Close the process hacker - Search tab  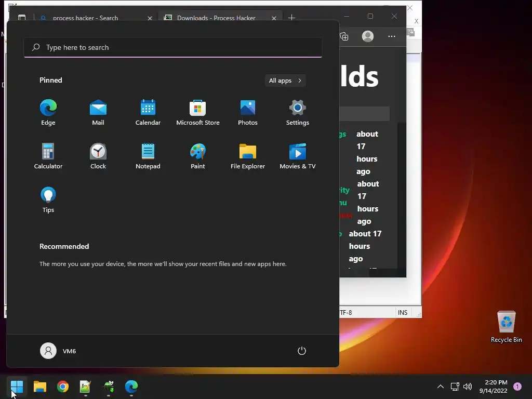click(150, 18)
